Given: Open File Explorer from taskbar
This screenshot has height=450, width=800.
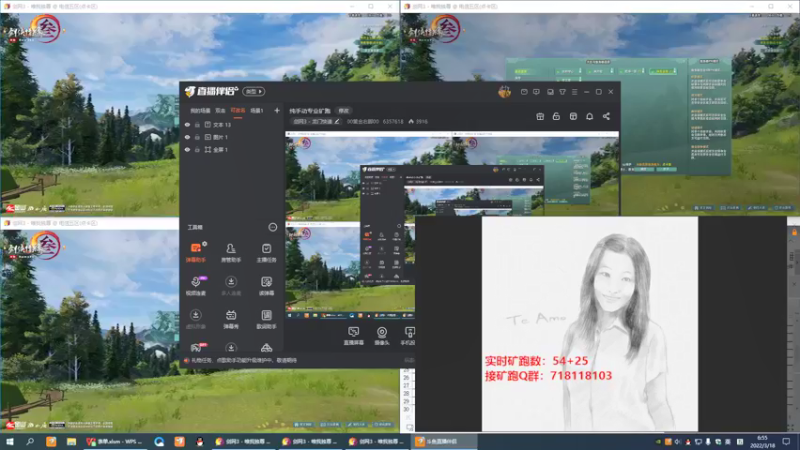Looking at the screenshot, I should tap(71, 441).
